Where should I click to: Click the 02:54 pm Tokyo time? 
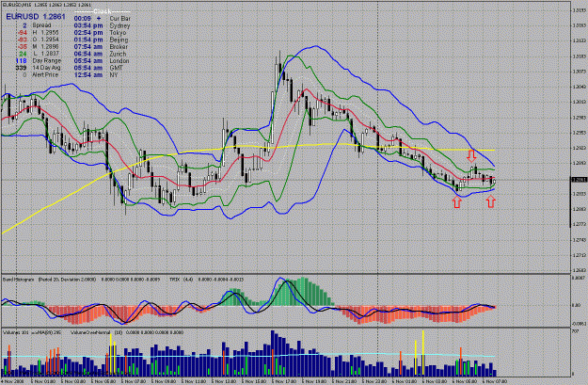pyautogui.click(x=88, y=32)
